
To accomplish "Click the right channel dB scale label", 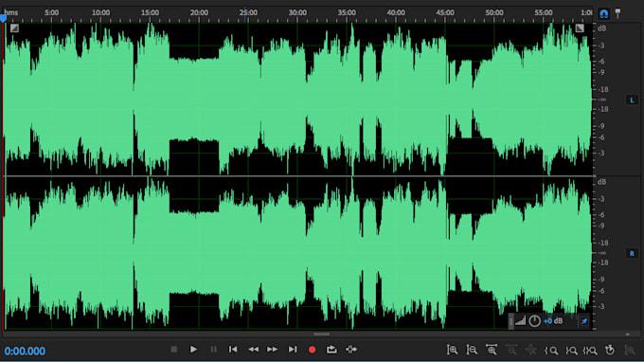I will (x=601, y=182).
